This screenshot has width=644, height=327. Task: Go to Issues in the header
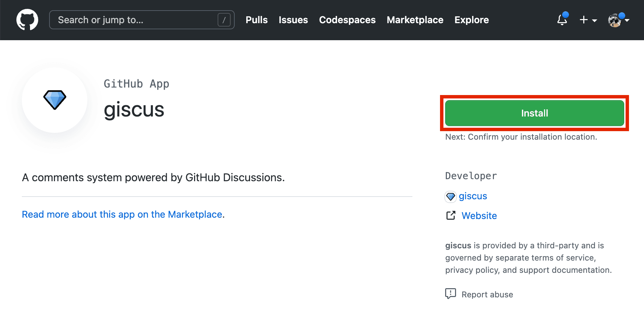coord(293,20)
